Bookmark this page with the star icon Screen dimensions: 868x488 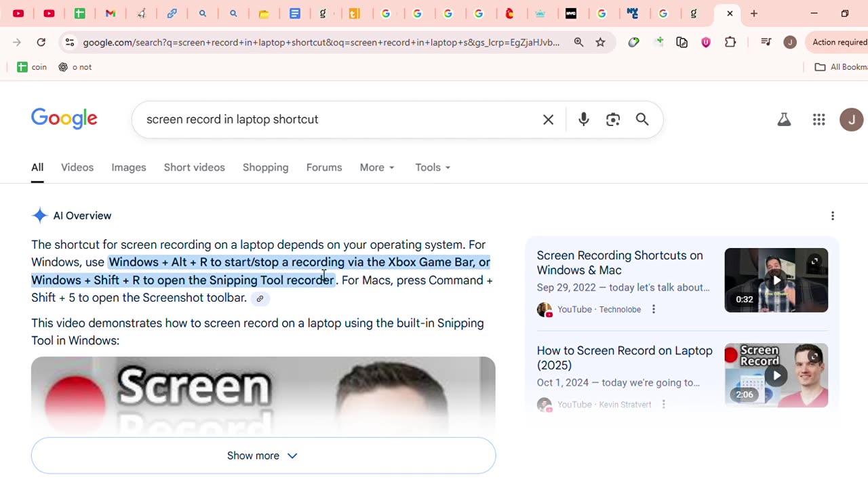(600, 42)
